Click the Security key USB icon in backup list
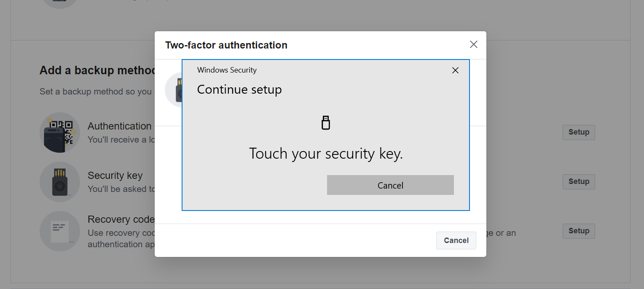The image size is (644, 289). [x=60, y=182]
